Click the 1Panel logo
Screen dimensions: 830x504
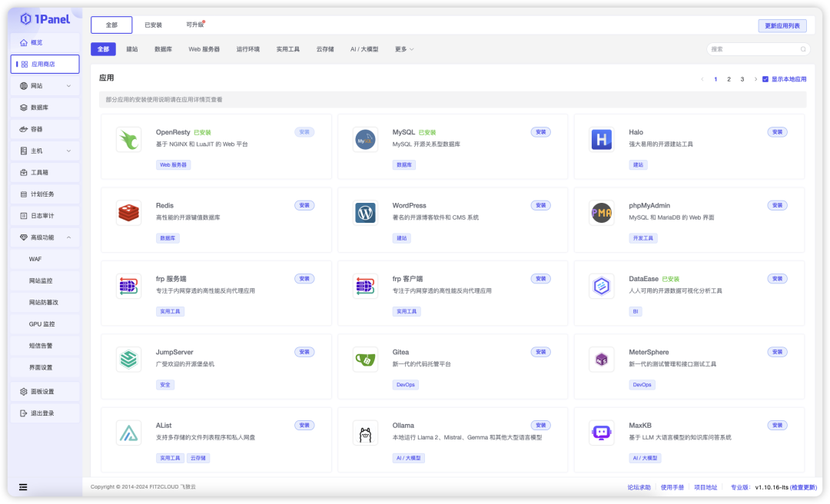point(45,19)
